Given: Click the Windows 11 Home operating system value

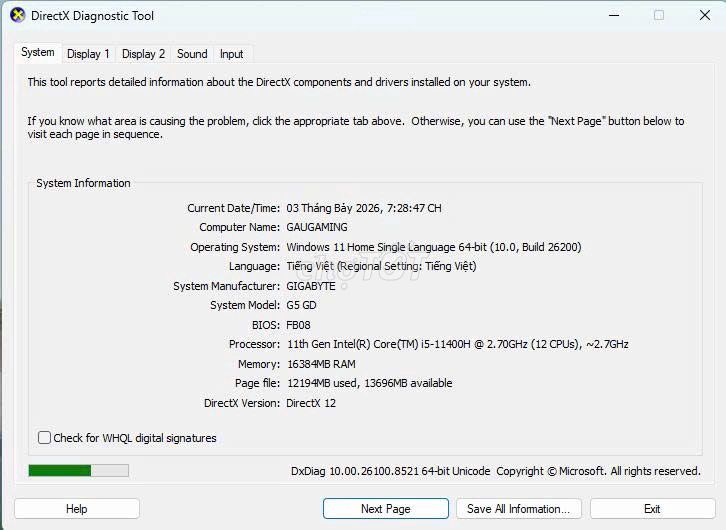Looking at the screenshot, I should coord(434,247).
